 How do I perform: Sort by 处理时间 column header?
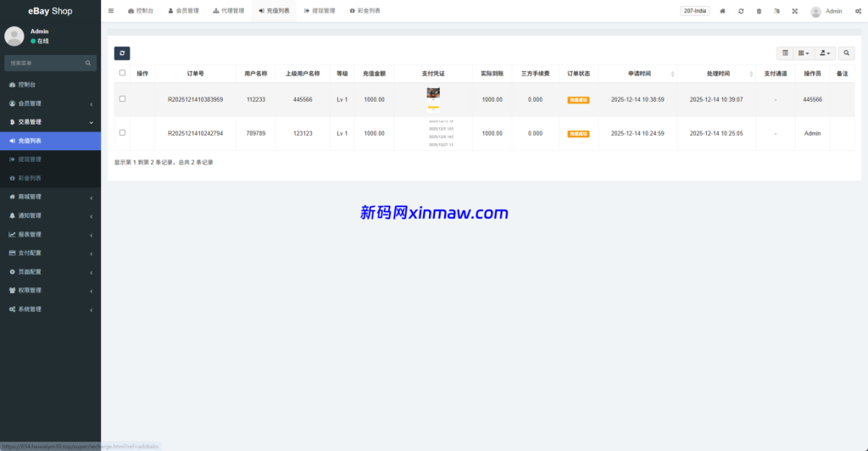pyautogui.click(x=716, y=74)
